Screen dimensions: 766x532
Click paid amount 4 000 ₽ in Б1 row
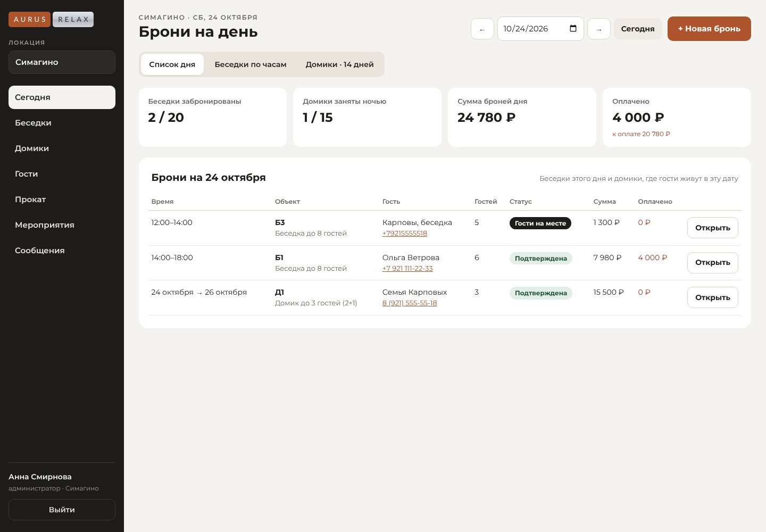[653, 257]
